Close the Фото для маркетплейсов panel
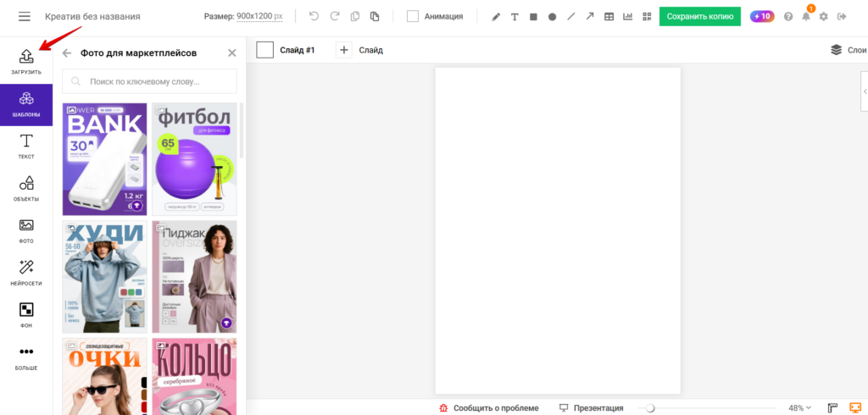The height and width of the screenshot is (415, 868). click(232, 53)
